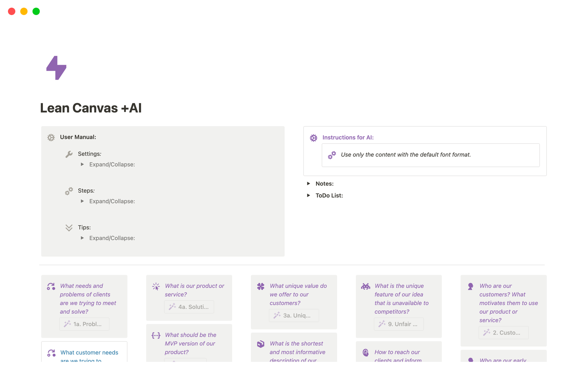Click the '1a. Probl...' AI button
Image resolution: width=588 pixels, height=368 pixels.
point(84,324)
